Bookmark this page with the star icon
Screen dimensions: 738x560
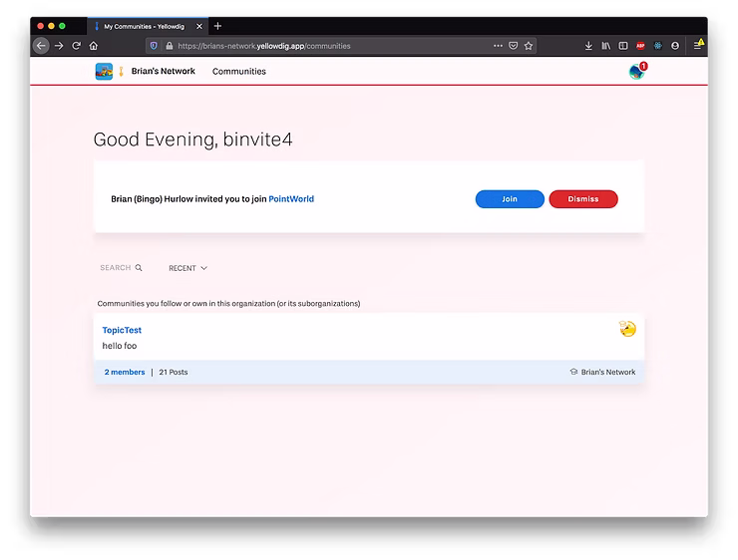click(x=529, y=46)
